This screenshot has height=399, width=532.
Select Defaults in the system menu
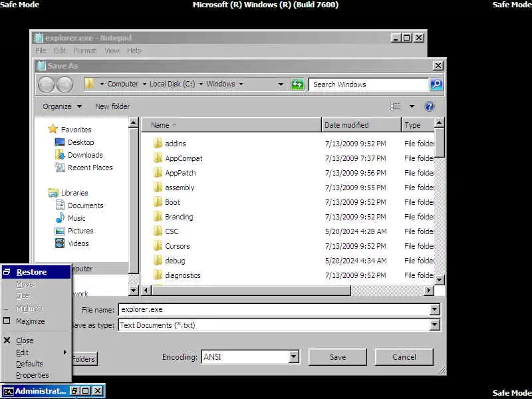click(37, 364)
